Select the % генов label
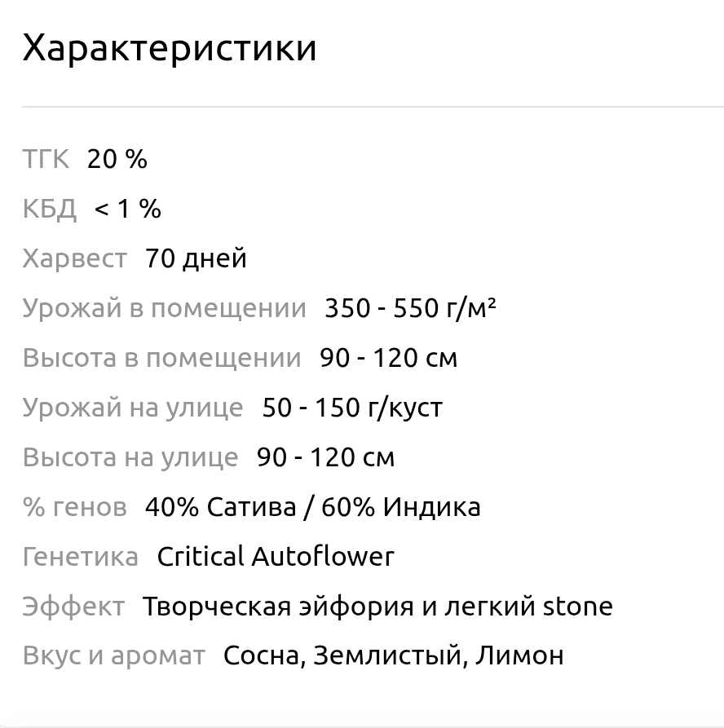Screen dimensions: 724x728 click(75, 506)
